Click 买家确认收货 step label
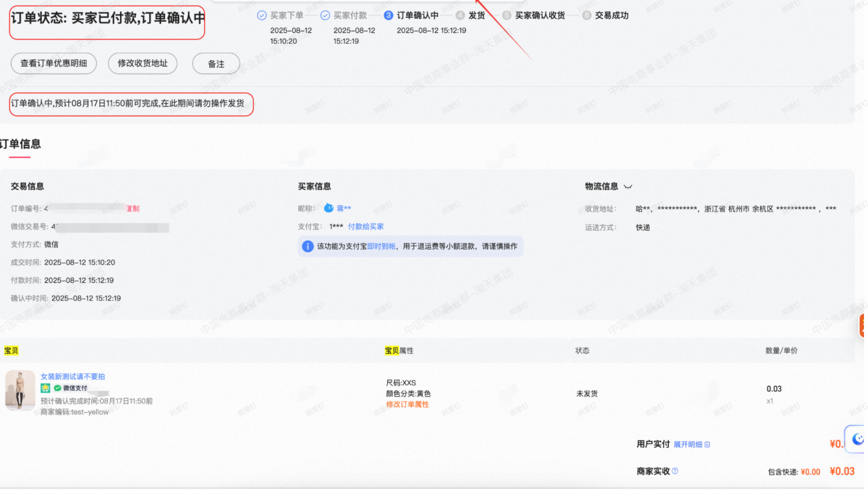Image resolution: width=868 pixels, height=489 pixels. pos(540,16)
